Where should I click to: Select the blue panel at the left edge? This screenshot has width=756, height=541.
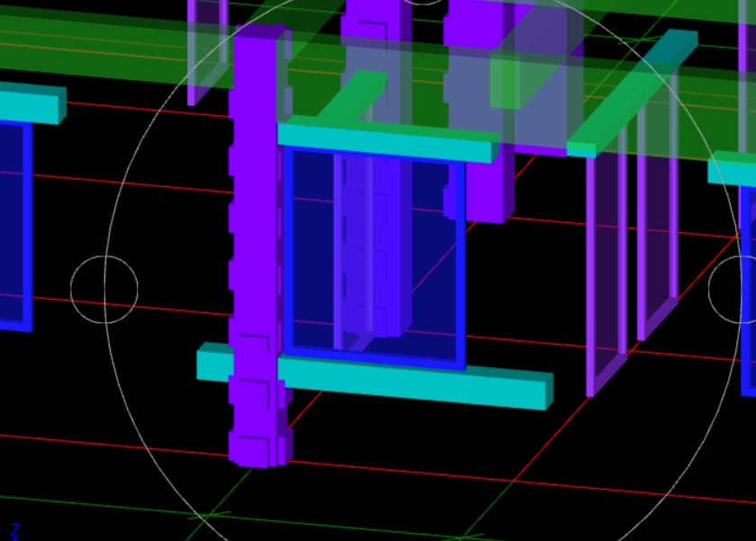(16, 227)
